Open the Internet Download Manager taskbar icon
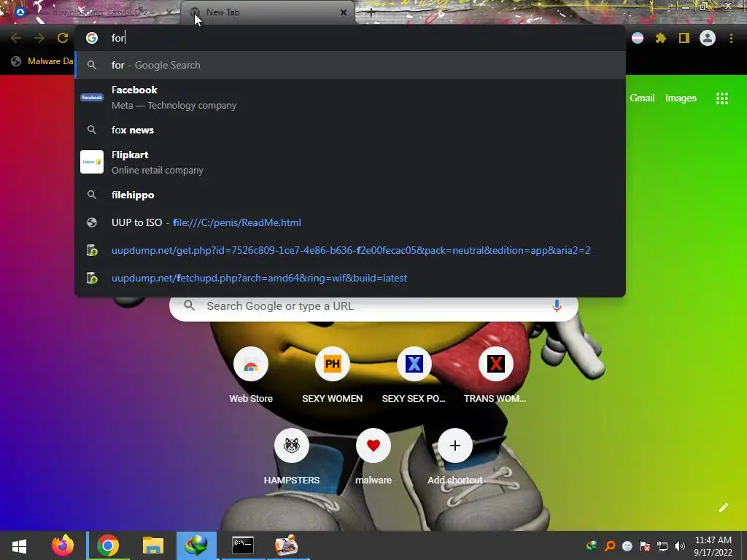 [196, 545]
